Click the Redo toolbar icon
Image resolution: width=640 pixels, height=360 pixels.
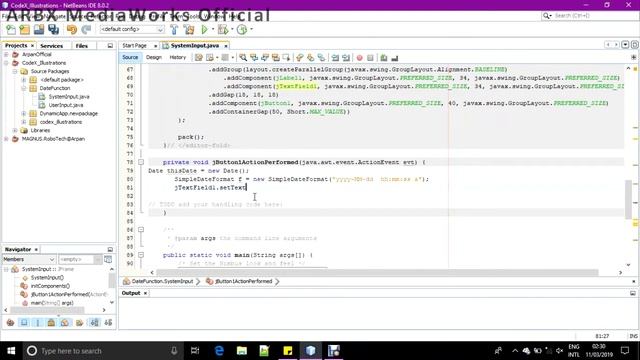point(86,29)
